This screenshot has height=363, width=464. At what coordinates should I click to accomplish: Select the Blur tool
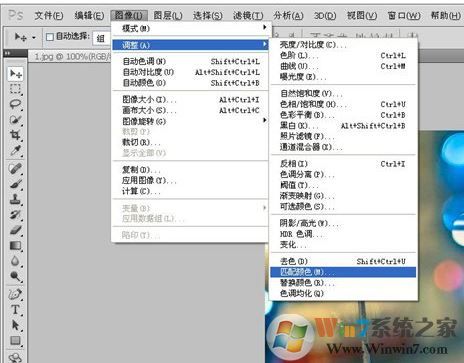click(15, 261)
